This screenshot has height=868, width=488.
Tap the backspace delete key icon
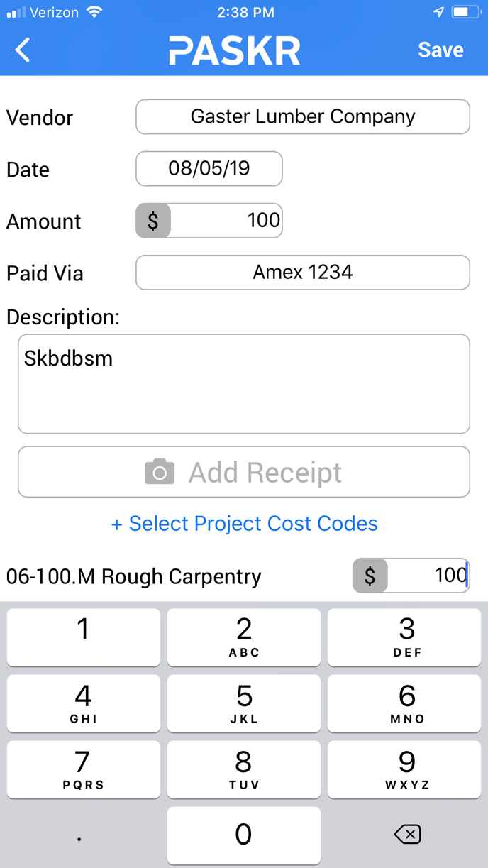click(407, 835)
